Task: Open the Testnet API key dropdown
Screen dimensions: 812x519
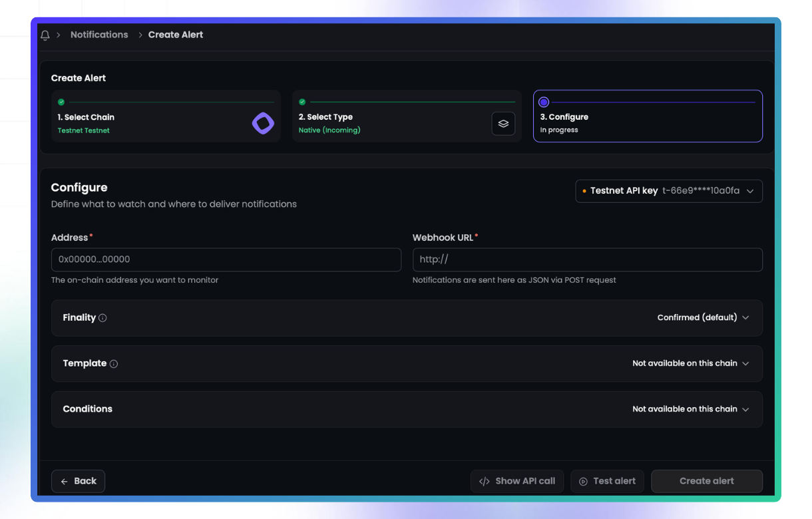Action: click(669, 191)
